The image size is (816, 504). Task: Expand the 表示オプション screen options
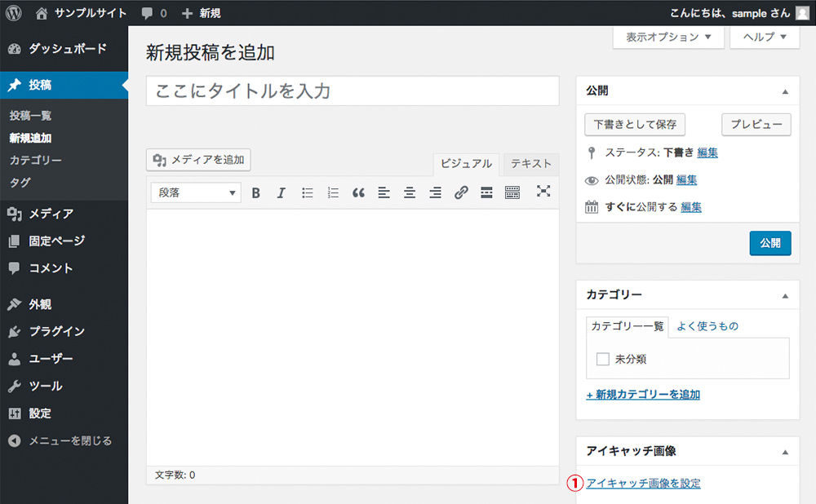[668, 37]
